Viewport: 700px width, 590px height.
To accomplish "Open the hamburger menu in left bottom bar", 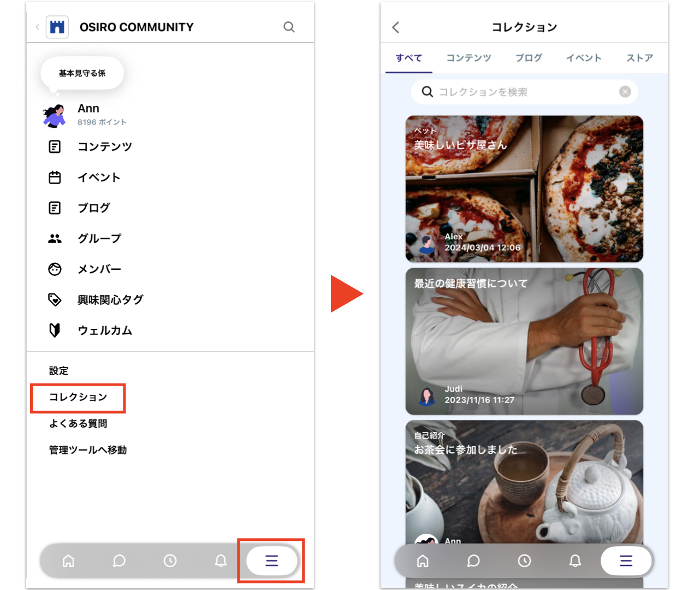I will pos(271,560).
